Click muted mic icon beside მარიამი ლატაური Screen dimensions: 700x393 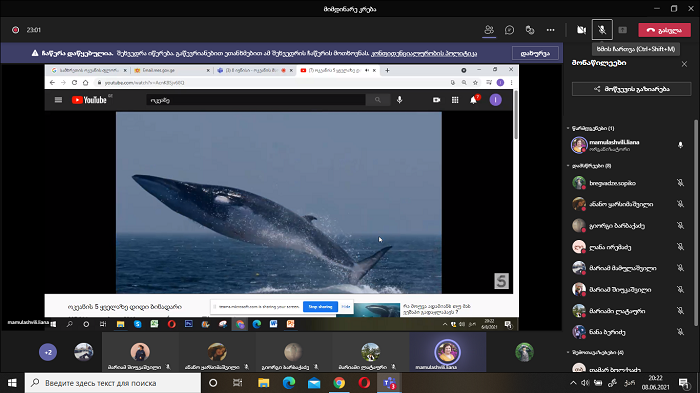click(x=680, y=311)
